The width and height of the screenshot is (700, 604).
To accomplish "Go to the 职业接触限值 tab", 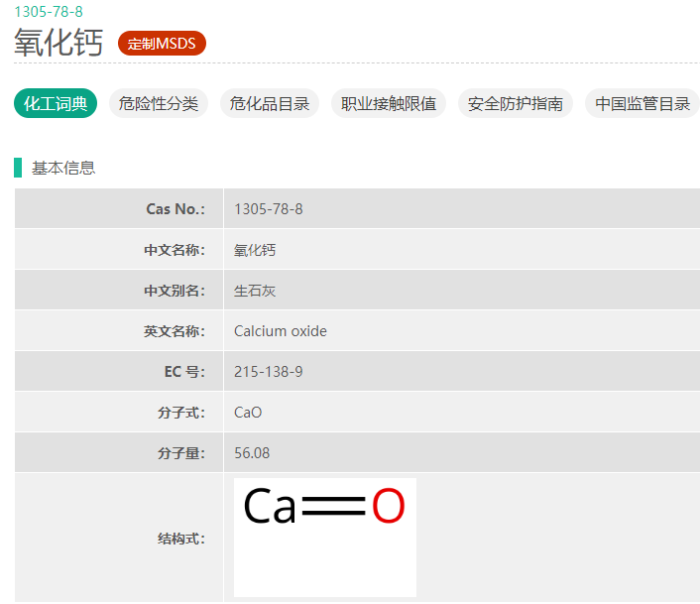I will point(388,103).
